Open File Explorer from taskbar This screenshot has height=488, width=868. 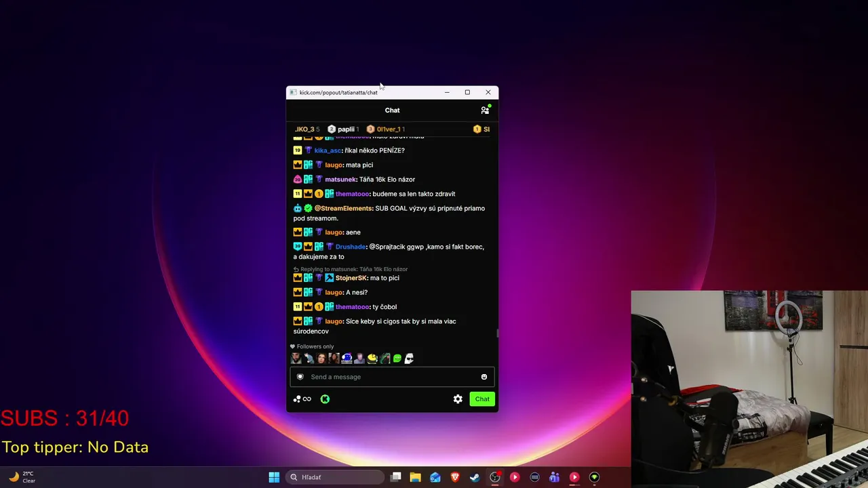click(x=416, y=477)
